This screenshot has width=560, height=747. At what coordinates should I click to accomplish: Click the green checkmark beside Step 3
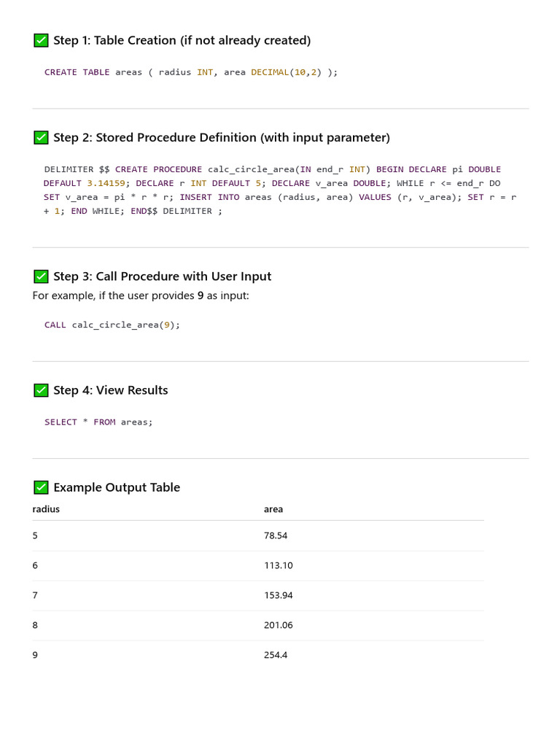tap(41, 276)
